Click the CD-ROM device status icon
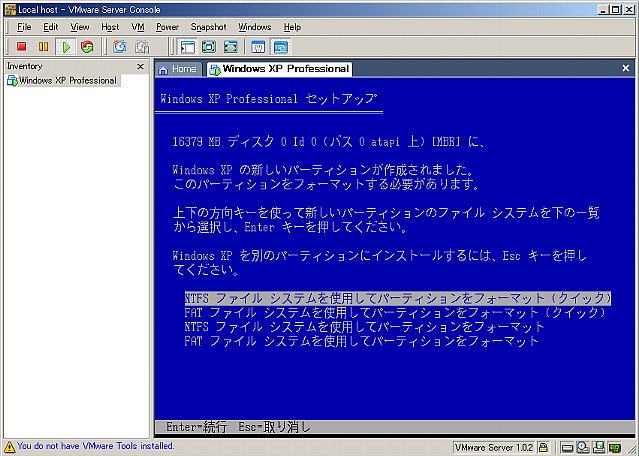The width and height of the screenshot is (639, 456). [x=584, y=447]
